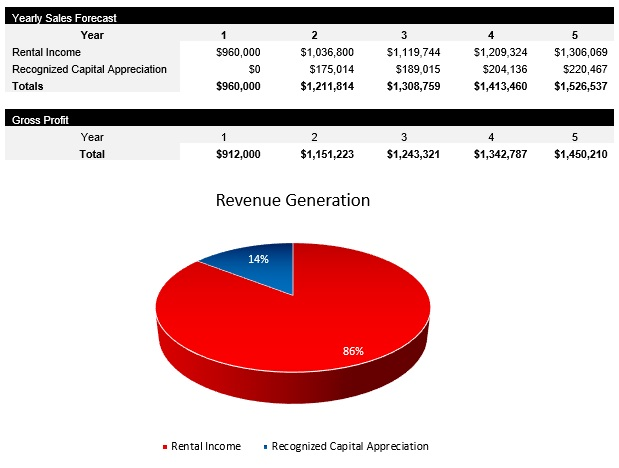
Task: Select the Recognized Capital Appreciation row label
Action: point(89,69)
